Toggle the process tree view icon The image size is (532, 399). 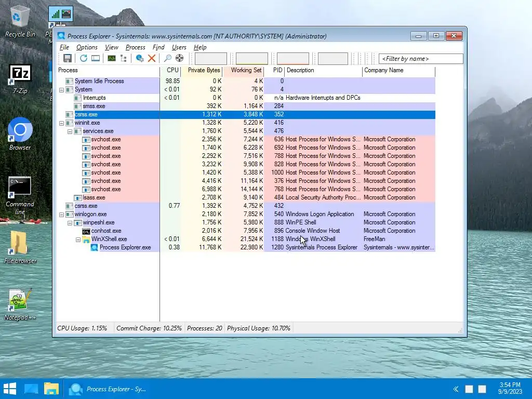pos(124,58)
